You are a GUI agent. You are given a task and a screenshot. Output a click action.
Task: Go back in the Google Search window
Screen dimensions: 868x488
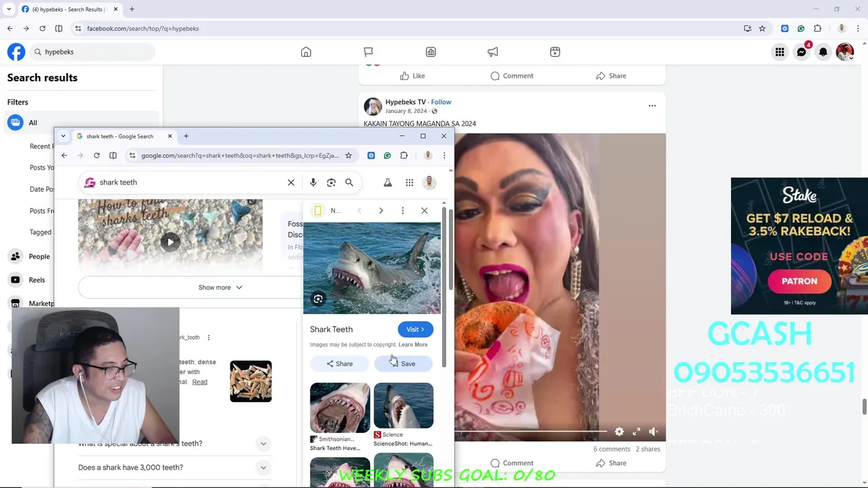click(64, 155)
